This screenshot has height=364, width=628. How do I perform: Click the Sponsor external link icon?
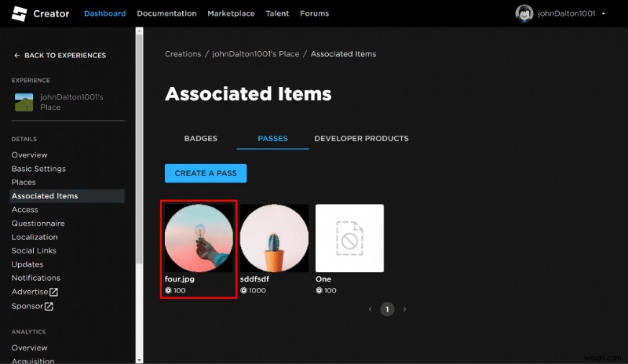point(49,306)
